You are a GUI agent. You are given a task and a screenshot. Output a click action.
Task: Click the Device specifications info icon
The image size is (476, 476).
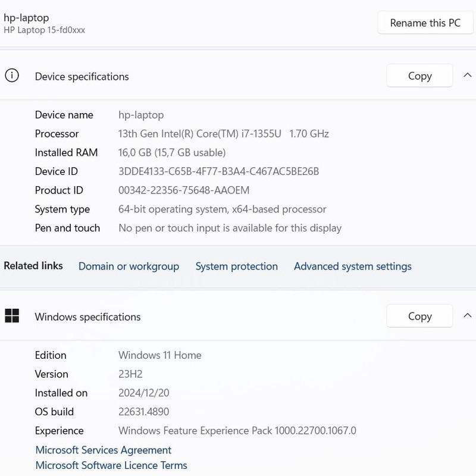pos(12,76)
